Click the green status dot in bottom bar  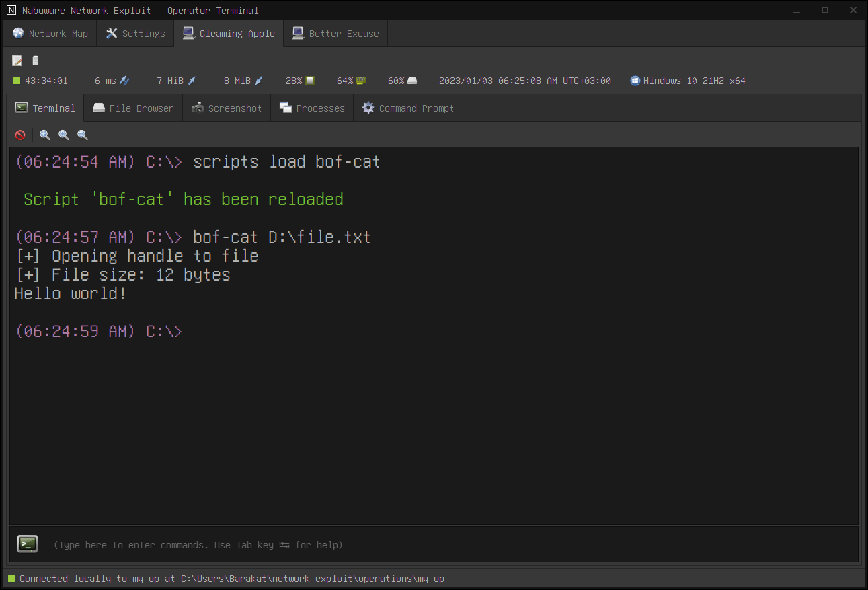[x=11, y=579]
